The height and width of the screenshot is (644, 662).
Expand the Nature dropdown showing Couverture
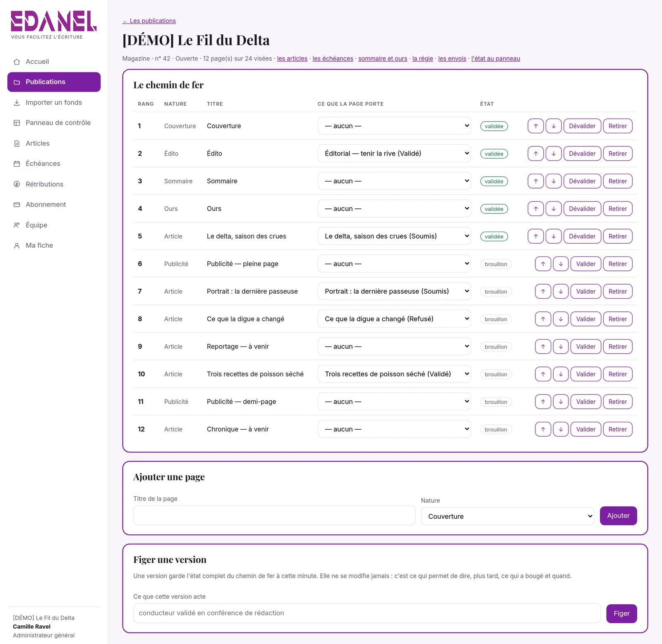(x=508, y=516)
